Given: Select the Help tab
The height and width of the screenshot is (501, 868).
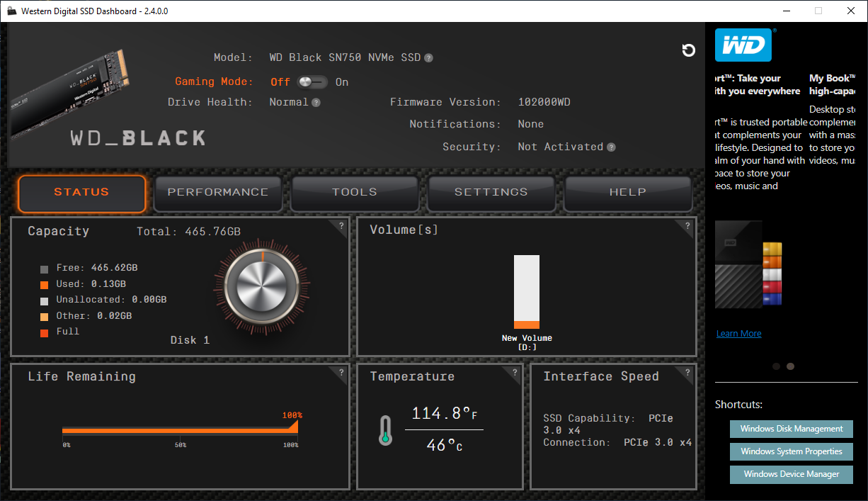Looking at the screenshot, I should [x=628, y=192].
